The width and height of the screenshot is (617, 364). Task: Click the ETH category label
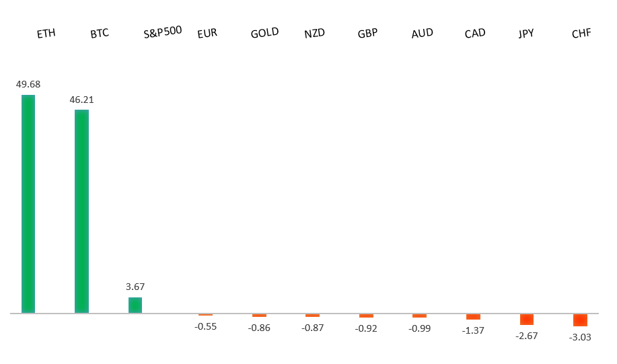46,33
